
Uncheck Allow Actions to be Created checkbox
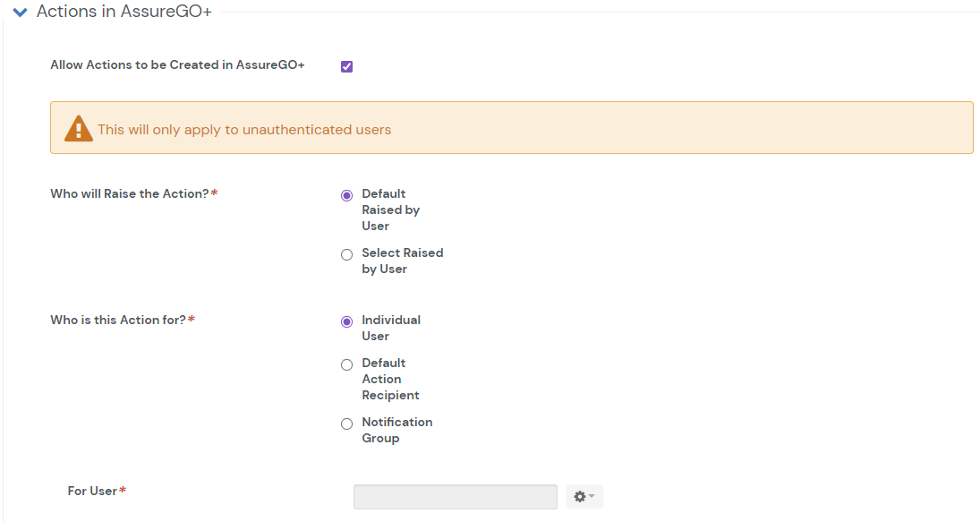(347, 66)
